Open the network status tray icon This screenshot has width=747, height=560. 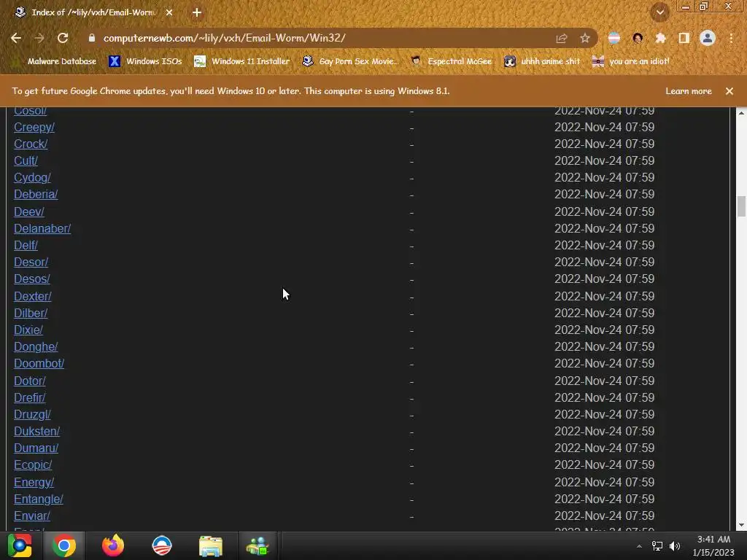[x=657, y=546]
